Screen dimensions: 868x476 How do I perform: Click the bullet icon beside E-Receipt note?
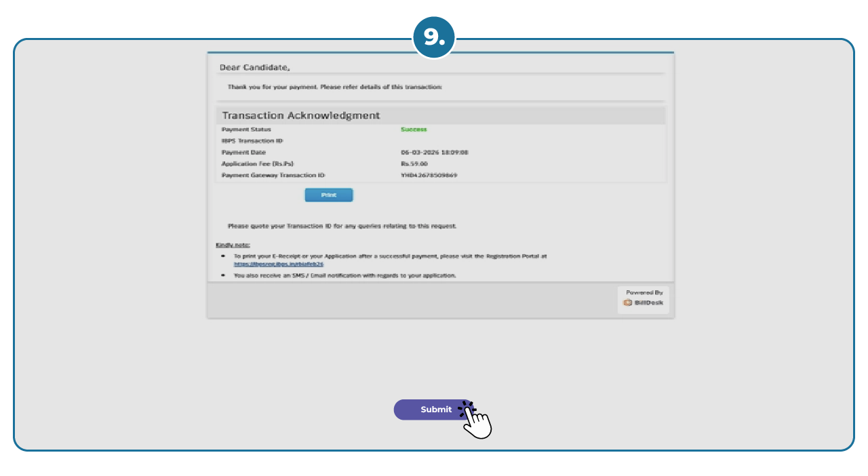tap(225, 256)
